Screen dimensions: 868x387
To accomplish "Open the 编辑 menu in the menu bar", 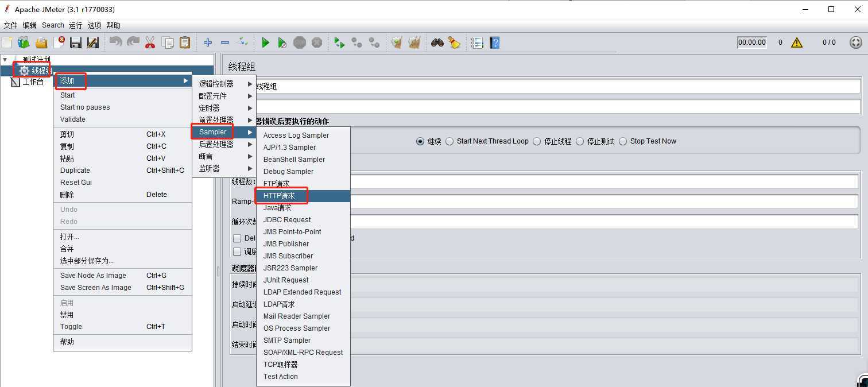I will tap(29, 25).
